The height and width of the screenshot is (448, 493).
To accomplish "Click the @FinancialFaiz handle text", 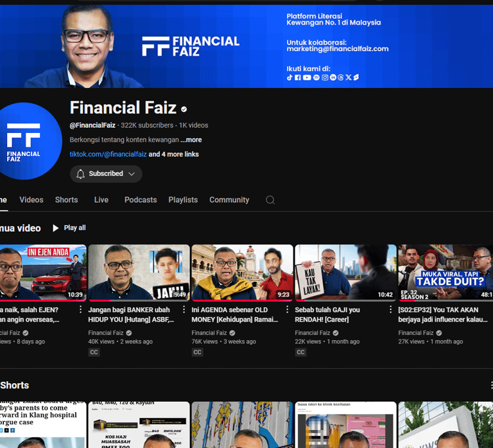I will [92, 125].
